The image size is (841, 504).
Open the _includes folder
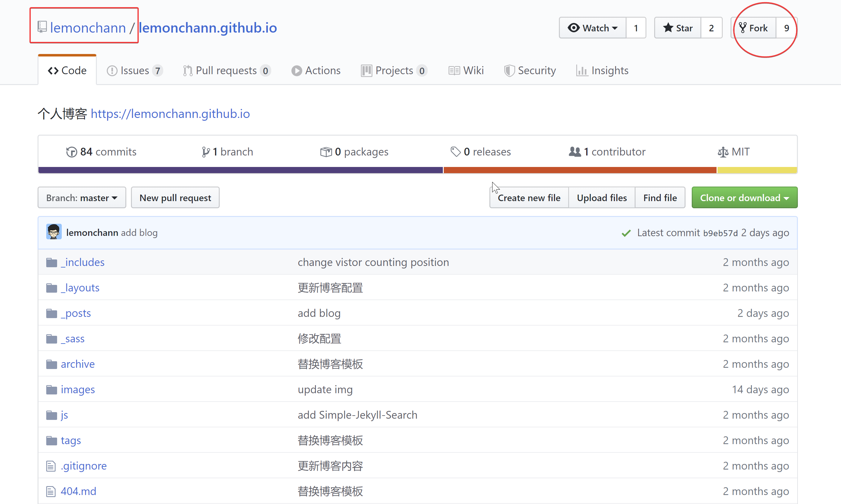tap(83, 263)
